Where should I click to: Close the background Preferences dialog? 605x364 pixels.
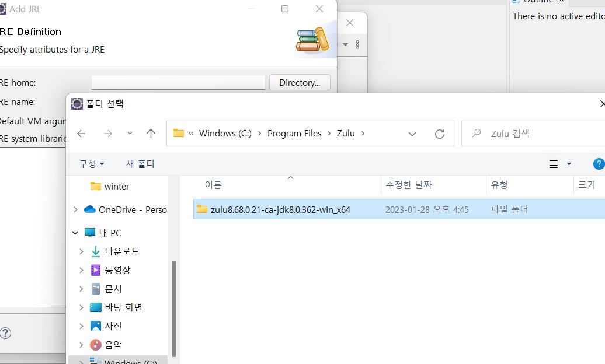[x=350, y=23]
